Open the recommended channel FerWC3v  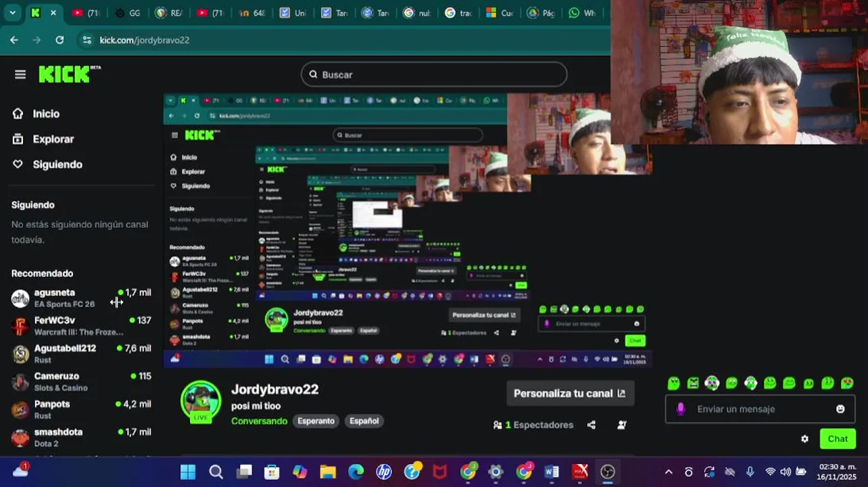click(x=81, y=326)
